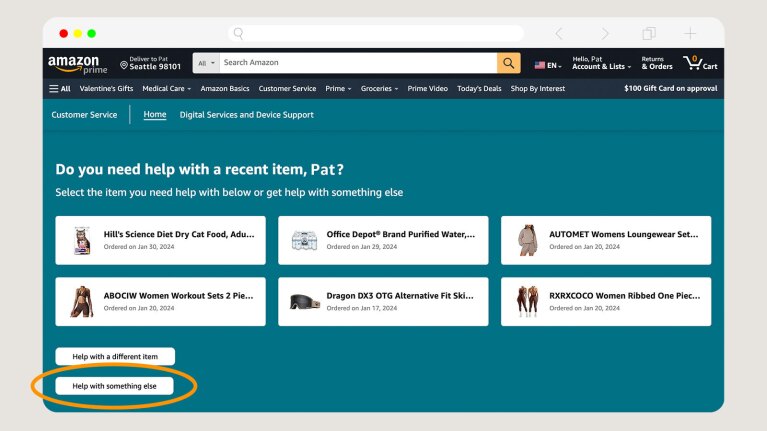Expand the Medical Care dropdown
The width and height of the screenshot is (767, 431).
click(x=166, y=89)
